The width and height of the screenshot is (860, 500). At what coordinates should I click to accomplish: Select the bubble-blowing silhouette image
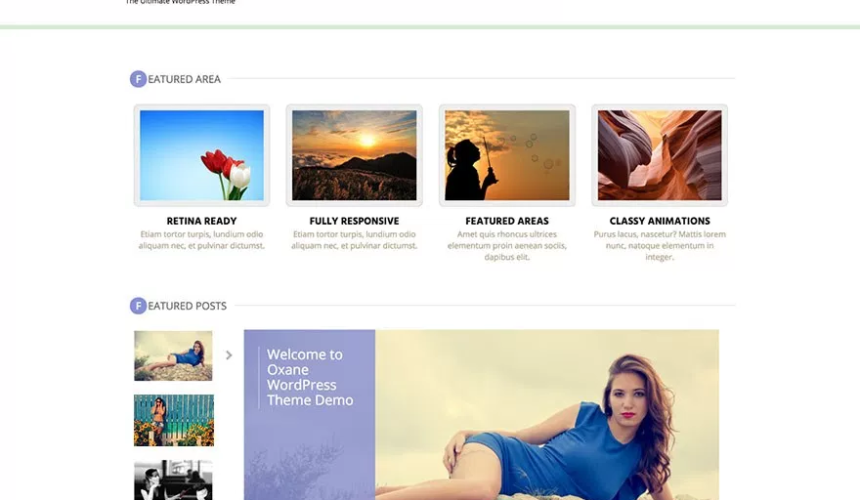[x=507, y=155]
